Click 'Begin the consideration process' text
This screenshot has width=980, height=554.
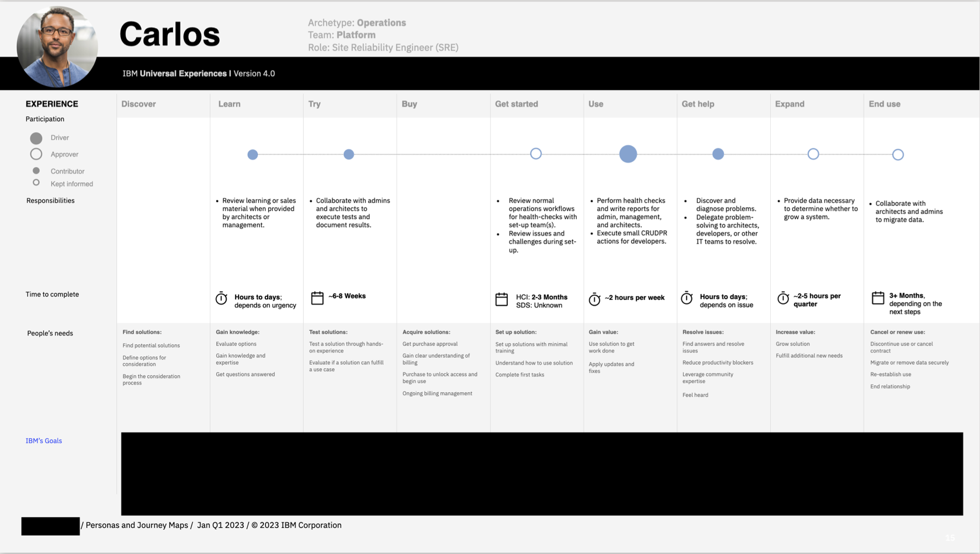pos(151,379)
